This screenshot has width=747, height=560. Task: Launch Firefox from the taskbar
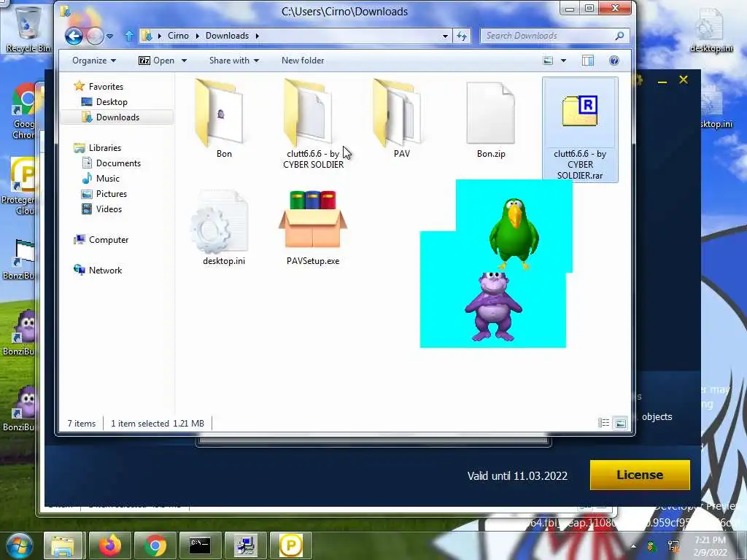pyautogui.click(x=109, y=545)
